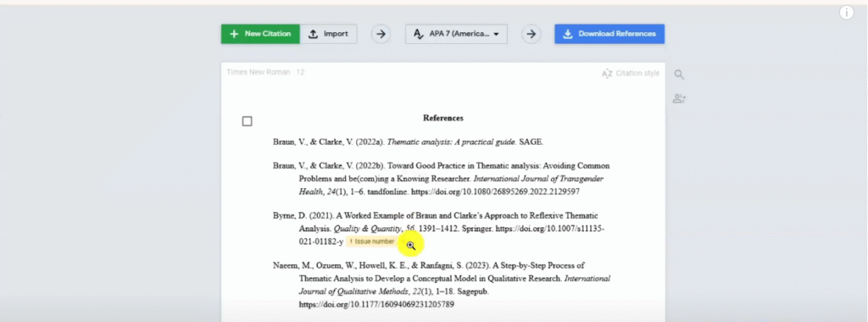Click the doi link 10.1080/26895269.2022.2129597

(495, 192)
